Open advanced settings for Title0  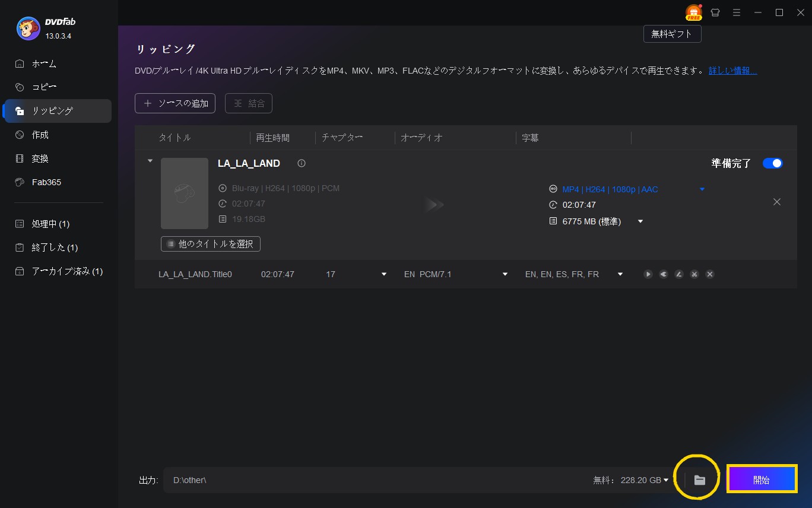point(664,274)
